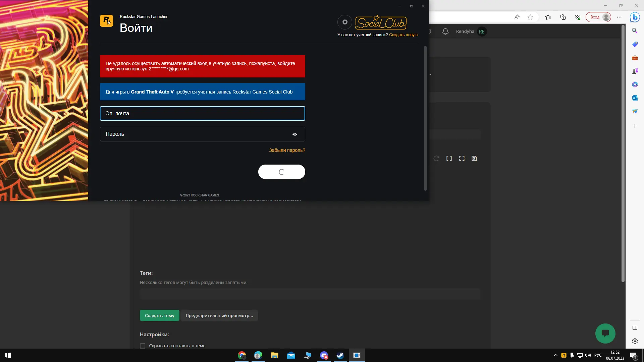Open the Windows Start menu
Viewport: 644px width, 362px height.
point(8,355)
